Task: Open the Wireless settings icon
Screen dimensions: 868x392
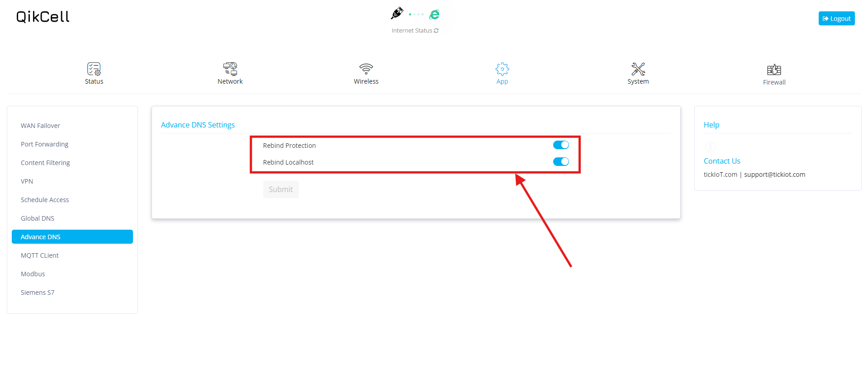Action: (x=366, y=69)
